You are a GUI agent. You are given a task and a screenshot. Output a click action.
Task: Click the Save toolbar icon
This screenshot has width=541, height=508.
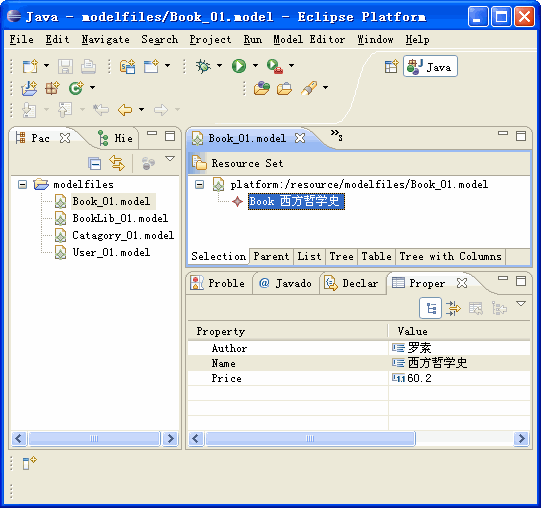pyautogui.click(x=65, y=66)
